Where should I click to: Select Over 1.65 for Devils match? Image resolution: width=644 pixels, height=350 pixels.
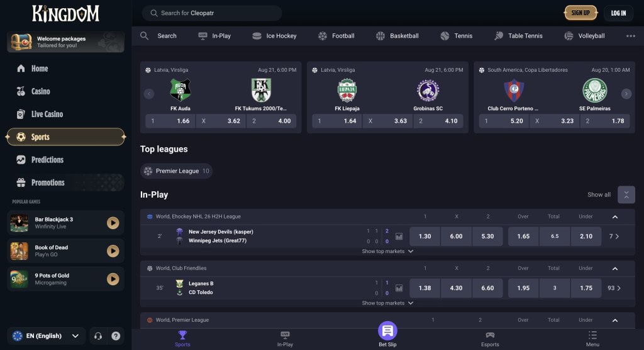pos(523,237)
